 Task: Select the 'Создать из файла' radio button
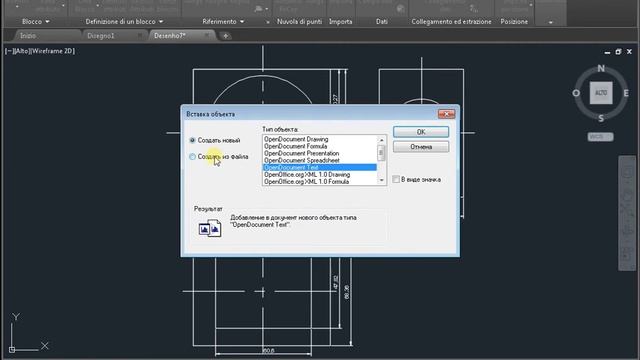(192, 157)
